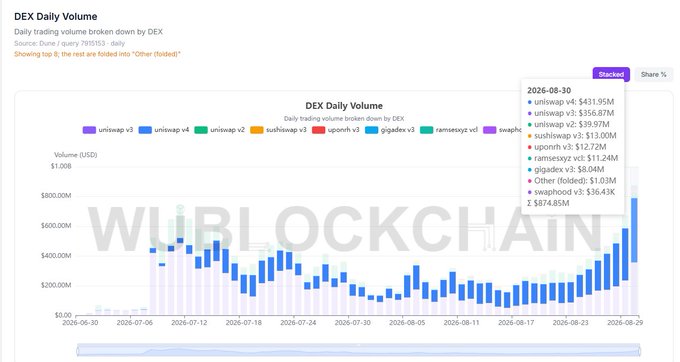Image resolution: width=680 pixels, height=362 pixels.
Task: Click the orange 'Showing top 8' notice
Action: click(x=97, y=54)
